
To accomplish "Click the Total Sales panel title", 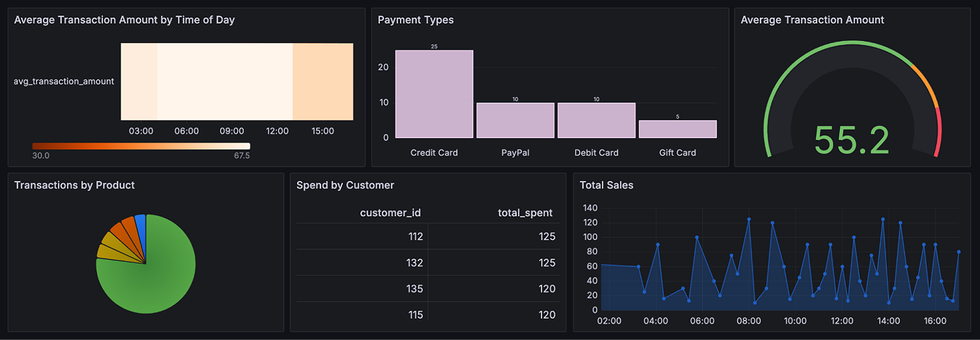I will (x=606, y=185).
